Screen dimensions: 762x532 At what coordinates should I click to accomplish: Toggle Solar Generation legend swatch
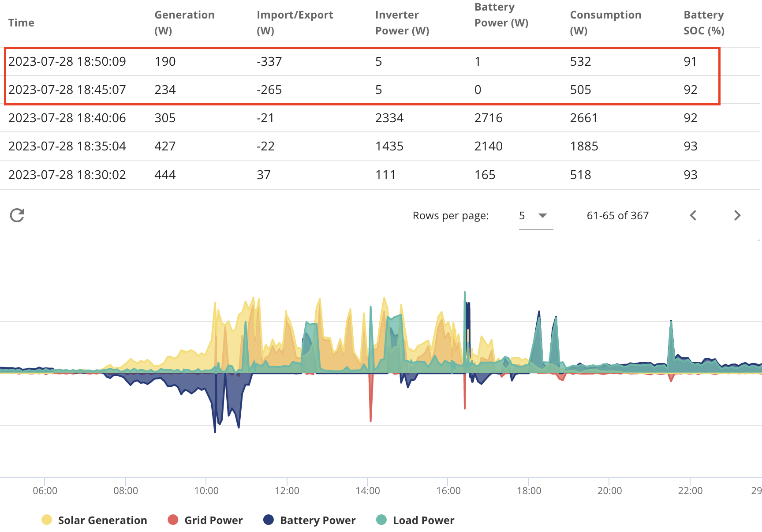click(x=47, y=520)
